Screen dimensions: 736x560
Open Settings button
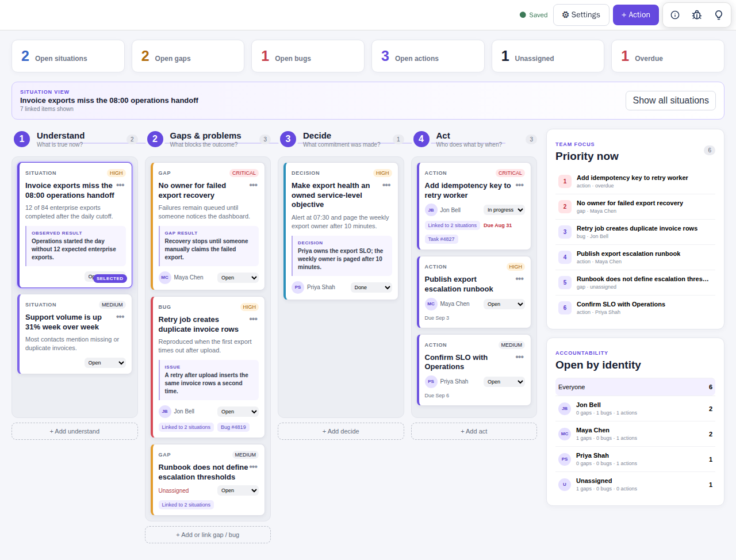[x=581, y=15]
